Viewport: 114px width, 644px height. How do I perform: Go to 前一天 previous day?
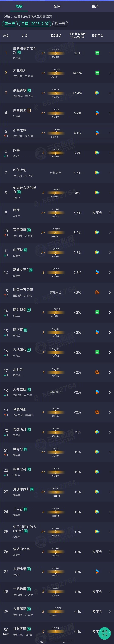[x=9, y=24]
